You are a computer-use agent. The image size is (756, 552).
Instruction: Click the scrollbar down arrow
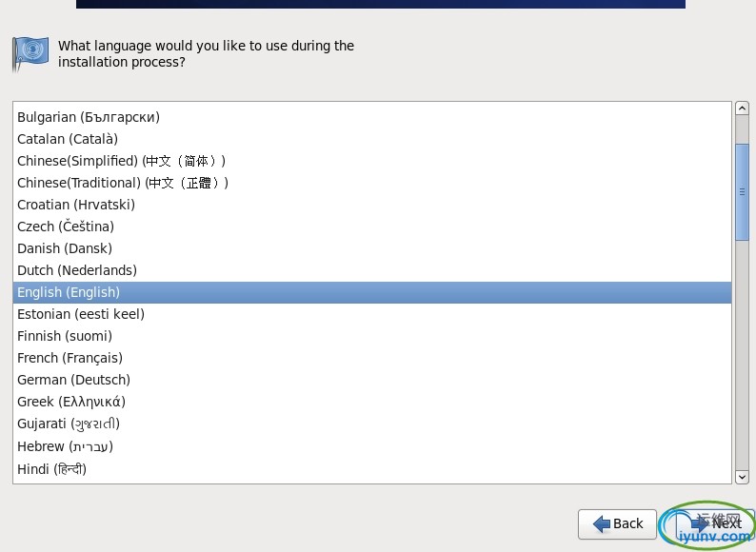pos(742,477)
